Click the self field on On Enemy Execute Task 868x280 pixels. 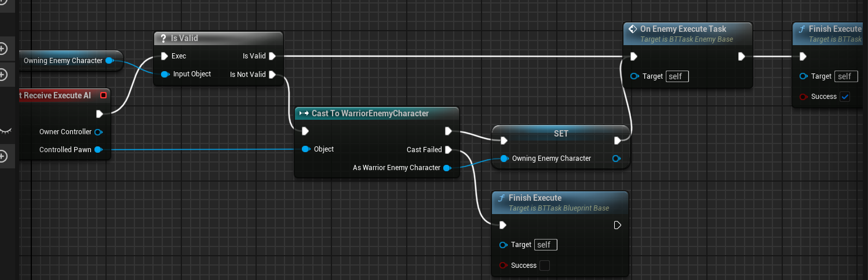[677, 76]
